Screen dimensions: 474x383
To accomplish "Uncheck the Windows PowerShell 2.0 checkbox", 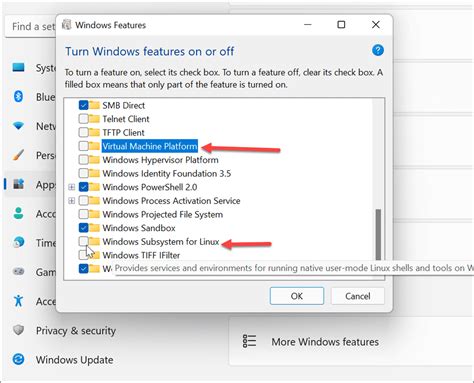I will (x=83, y=187).
